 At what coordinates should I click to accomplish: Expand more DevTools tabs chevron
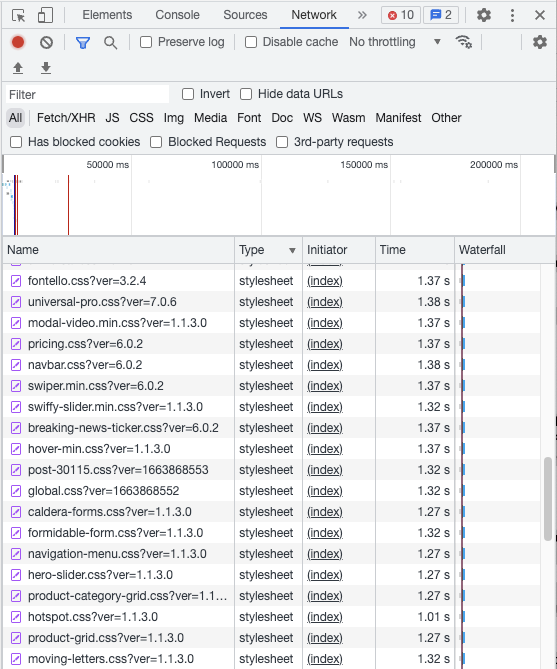point(362,15)
